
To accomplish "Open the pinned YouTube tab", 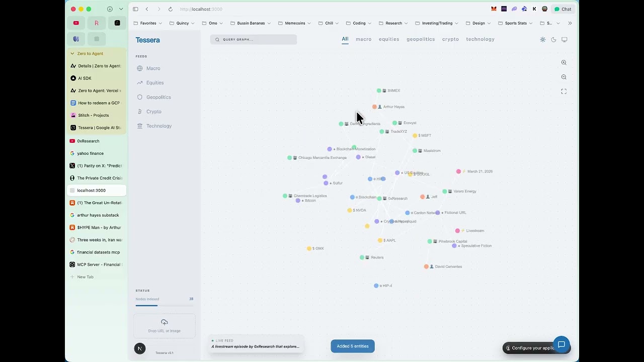I will click(x=76, y=23).
